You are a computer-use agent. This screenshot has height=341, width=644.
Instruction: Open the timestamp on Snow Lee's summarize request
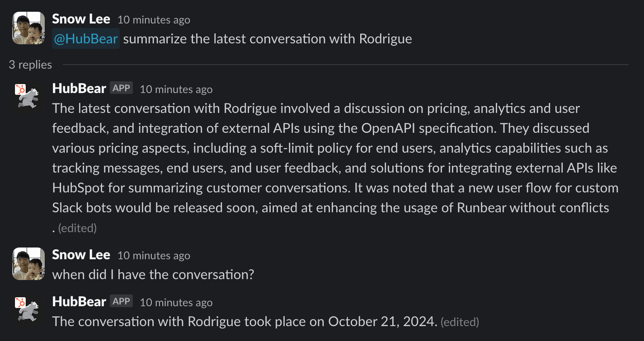[x=154, y=20]
